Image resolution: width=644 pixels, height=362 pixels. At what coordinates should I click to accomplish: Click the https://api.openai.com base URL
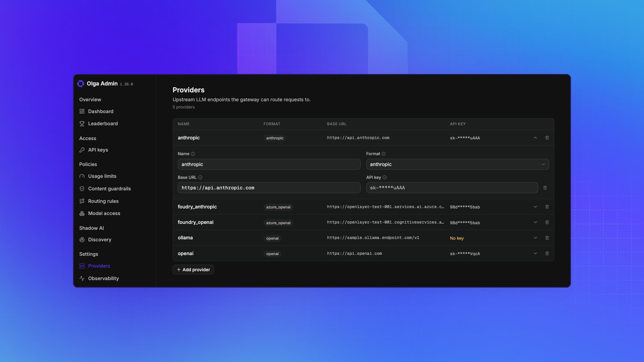point(355,254)
